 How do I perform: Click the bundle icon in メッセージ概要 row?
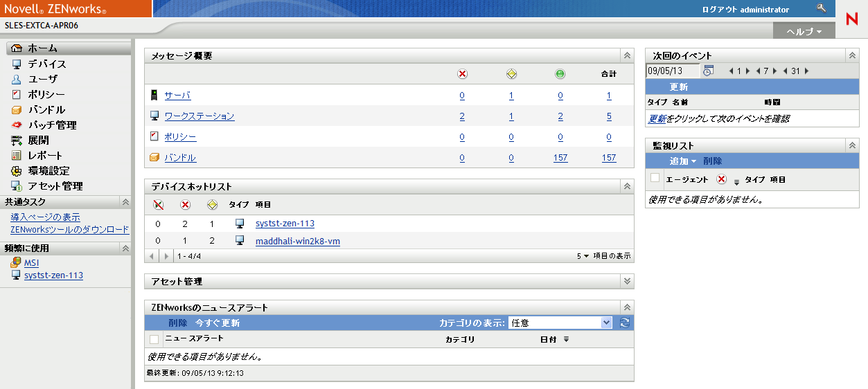click(x=155, y=157)
